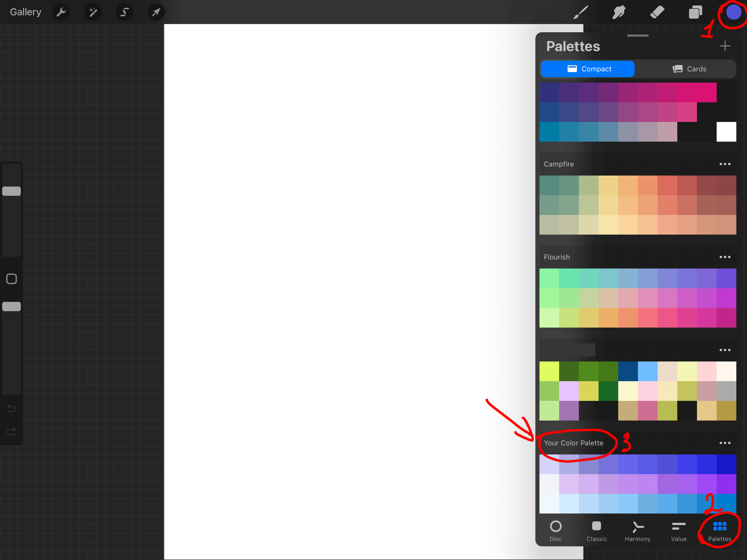
Task: Open the Adjustments magic wand menu
Action: coord(93,12)
